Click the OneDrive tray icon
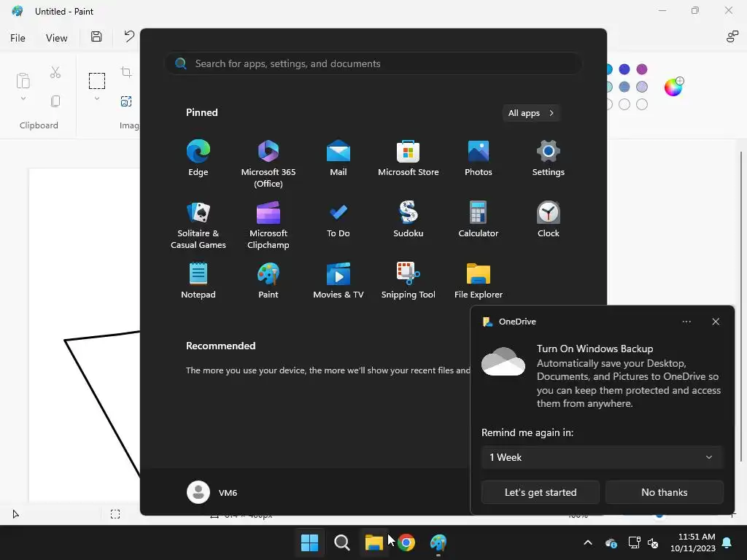The image size is (747, 560). [611, 542]
